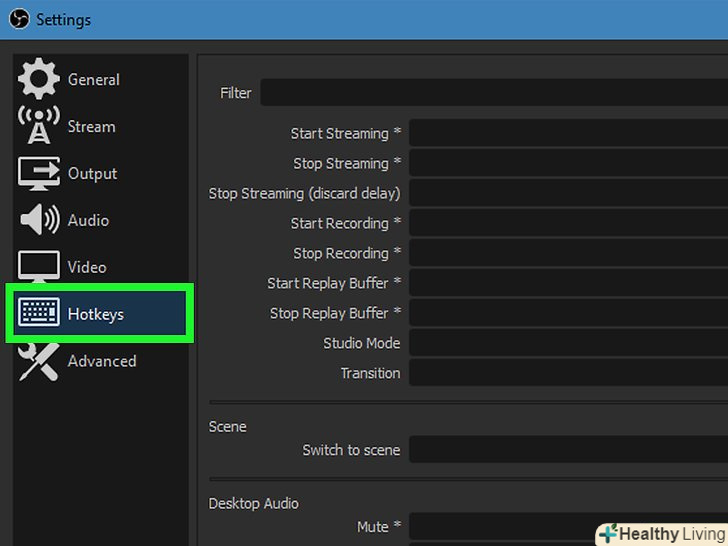Click the Transition label
728x546 pixels.
(x=370, y=373)
